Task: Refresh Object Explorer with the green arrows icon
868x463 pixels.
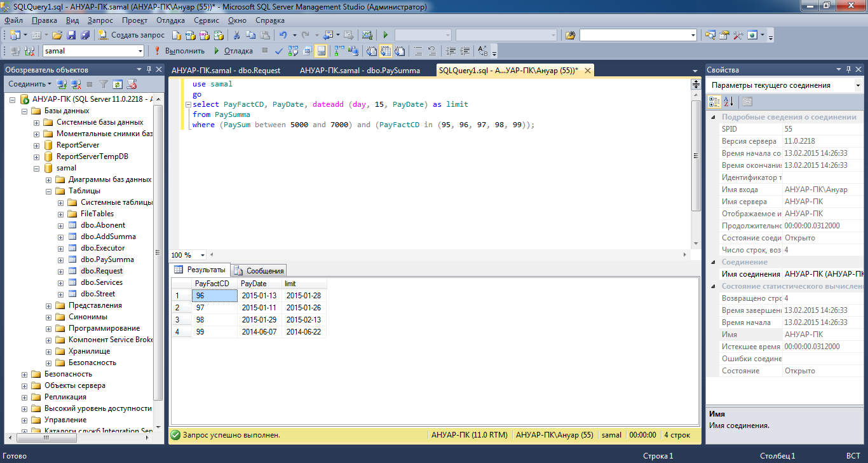Action: point(118,83)
